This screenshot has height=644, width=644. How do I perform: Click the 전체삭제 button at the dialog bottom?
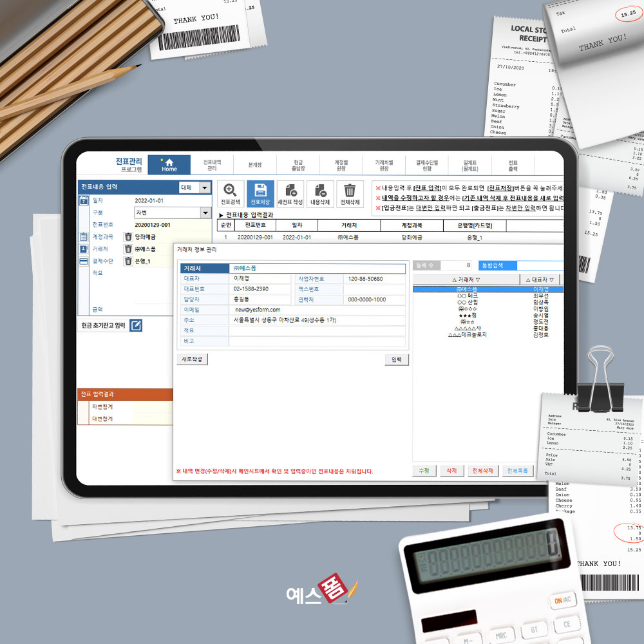coord(483,471)
